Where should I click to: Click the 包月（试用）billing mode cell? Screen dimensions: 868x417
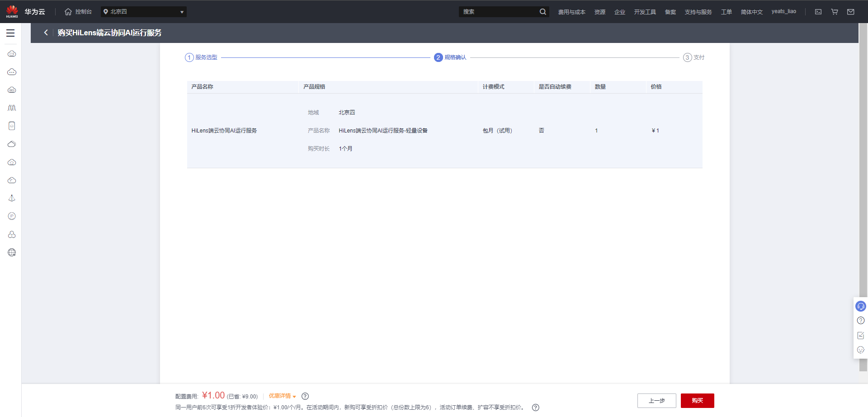(497, 131)
